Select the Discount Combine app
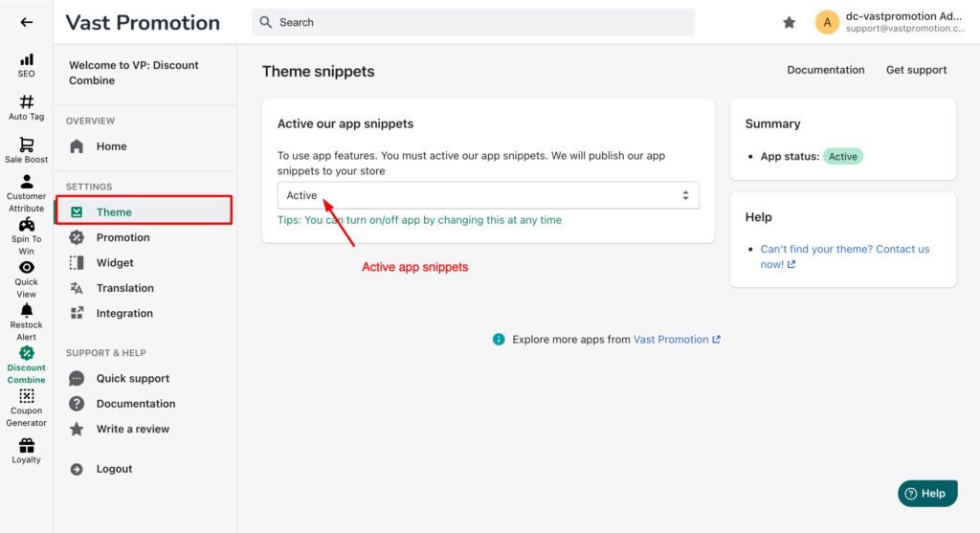The image size is (980, 533). (26, 366)
